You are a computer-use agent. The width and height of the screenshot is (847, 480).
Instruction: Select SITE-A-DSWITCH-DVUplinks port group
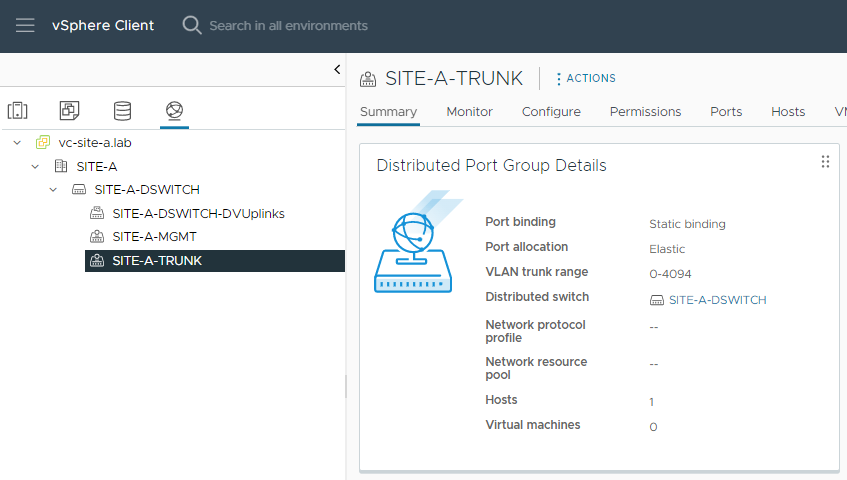coord(198,213)
